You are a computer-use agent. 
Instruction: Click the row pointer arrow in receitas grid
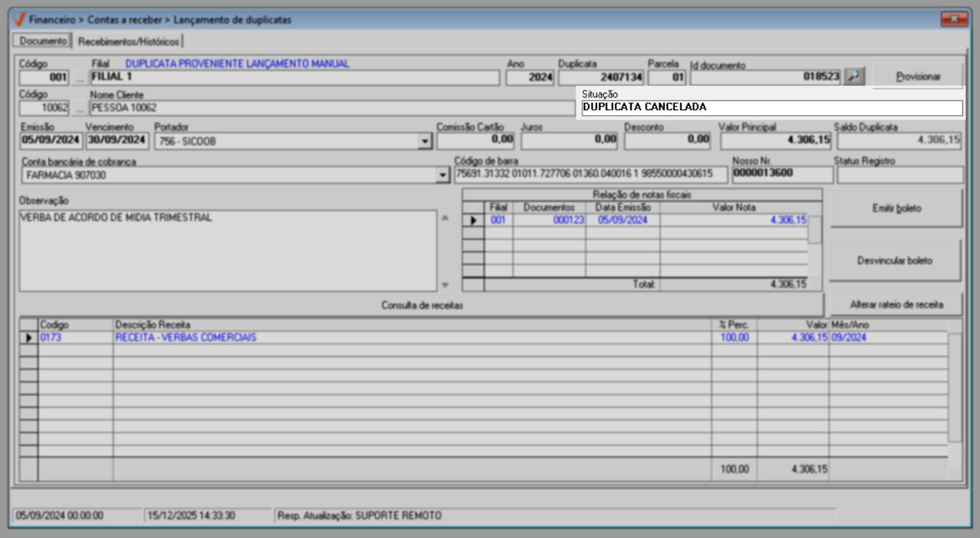[28, 337]
